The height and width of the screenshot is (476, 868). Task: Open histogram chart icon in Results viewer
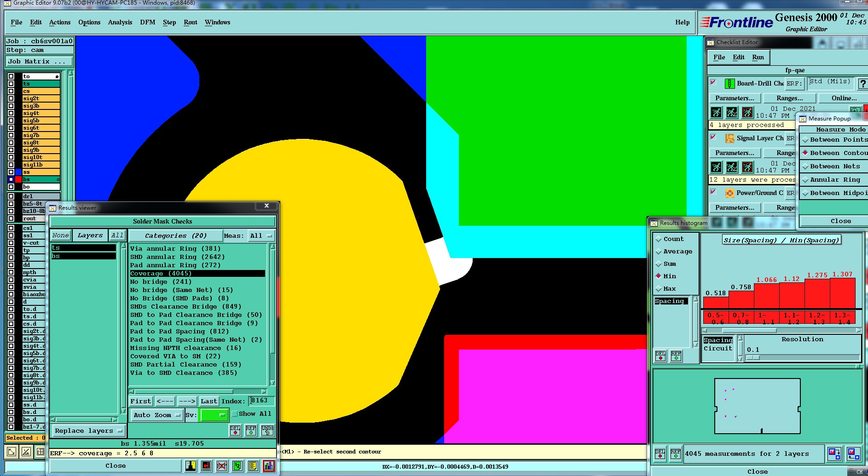[x=269, y=466]
